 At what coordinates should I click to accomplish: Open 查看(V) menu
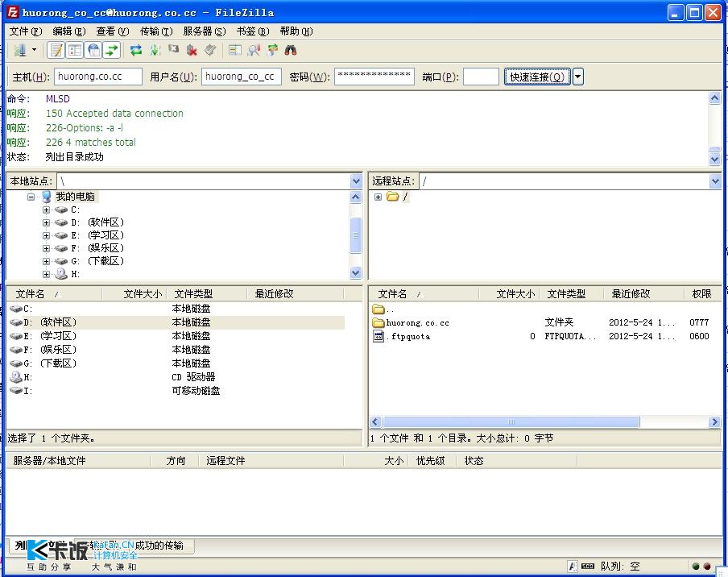(113, 31)
